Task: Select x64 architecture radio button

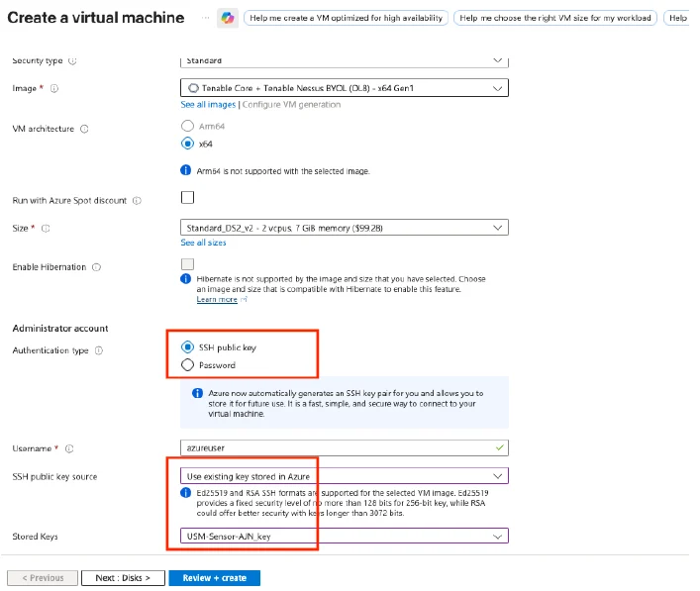Action: point(187,144)
